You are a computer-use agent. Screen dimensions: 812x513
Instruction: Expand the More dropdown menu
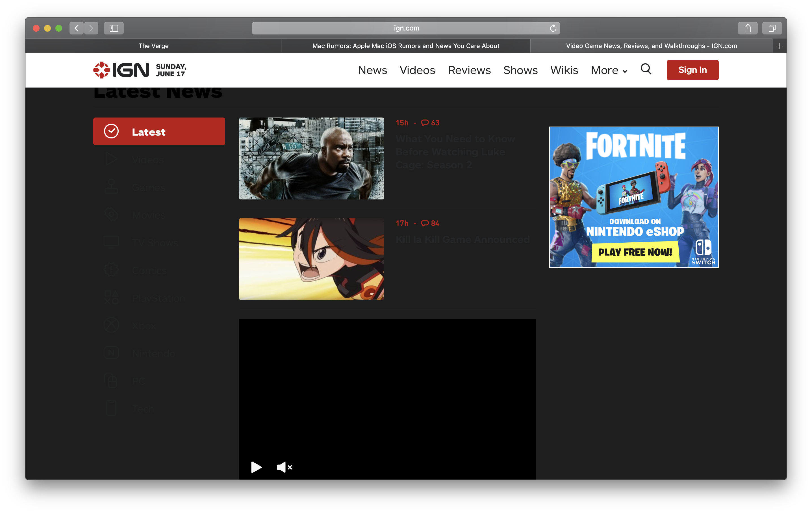[609, 70]
